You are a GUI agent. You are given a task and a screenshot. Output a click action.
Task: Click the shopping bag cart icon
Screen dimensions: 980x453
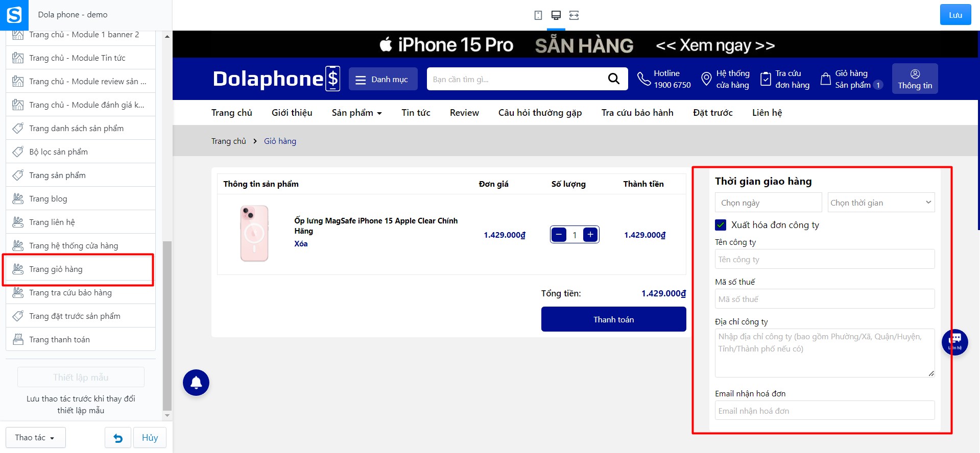[x=826, y=79]
